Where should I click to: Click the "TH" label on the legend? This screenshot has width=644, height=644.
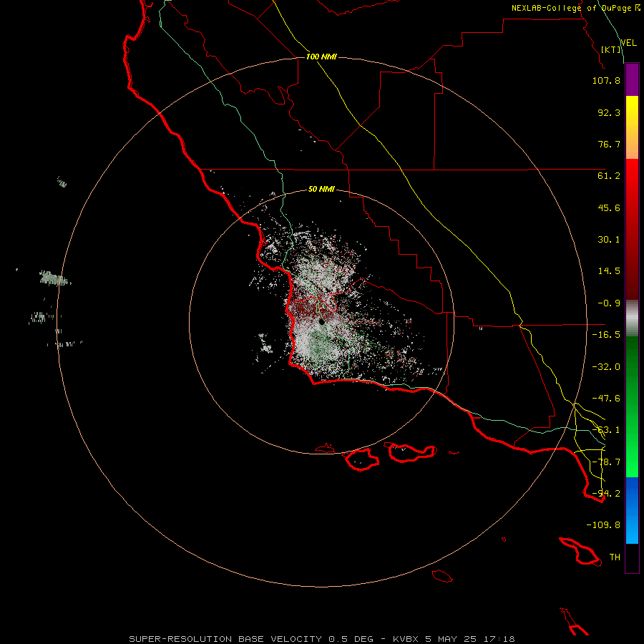point(615,557)
